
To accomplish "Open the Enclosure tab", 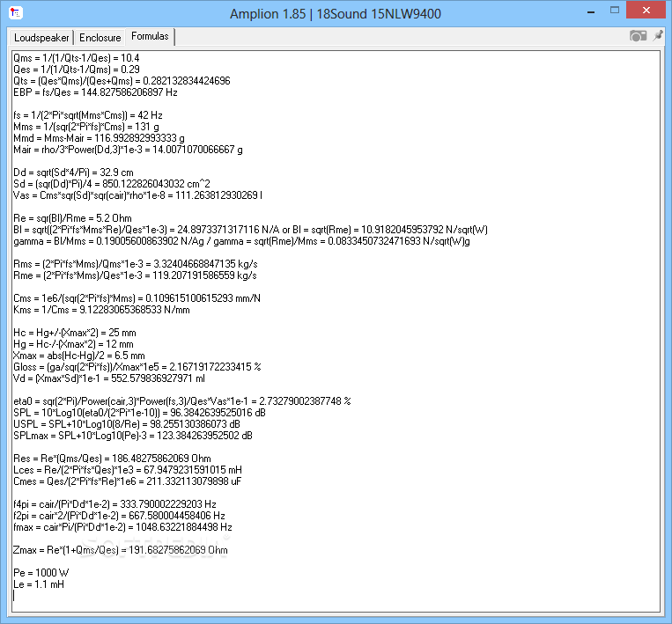I will coord(100,38).
